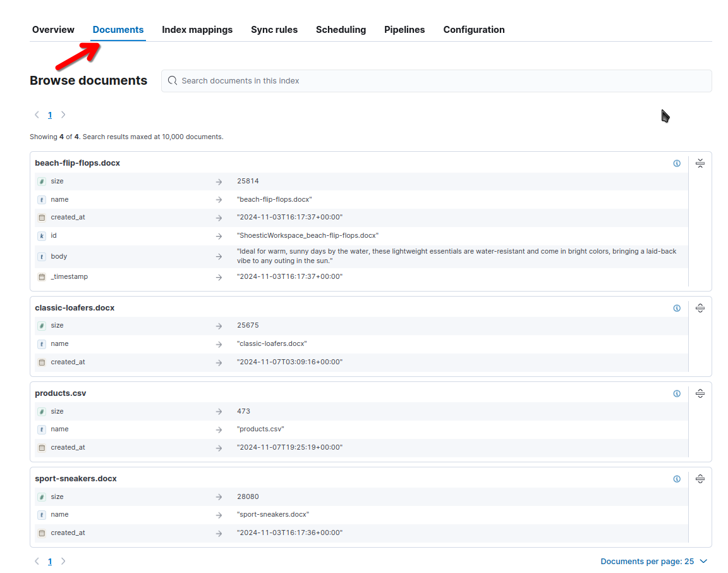Expand the classic-loafers.docx document details

coord(700,308)
